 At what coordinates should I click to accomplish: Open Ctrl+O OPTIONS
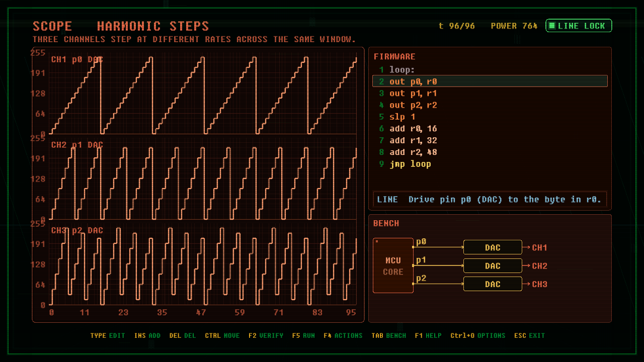click(x=477, y=335)
